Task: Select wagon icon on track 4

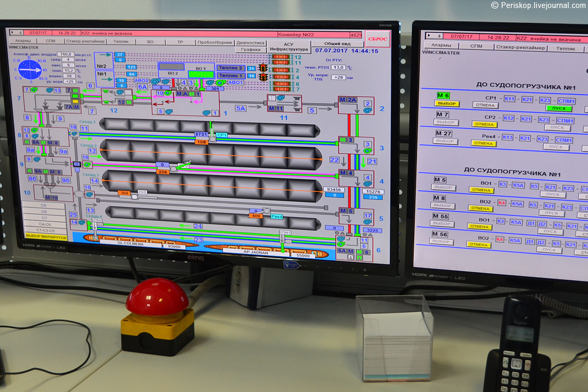Action: coord(281,77)
